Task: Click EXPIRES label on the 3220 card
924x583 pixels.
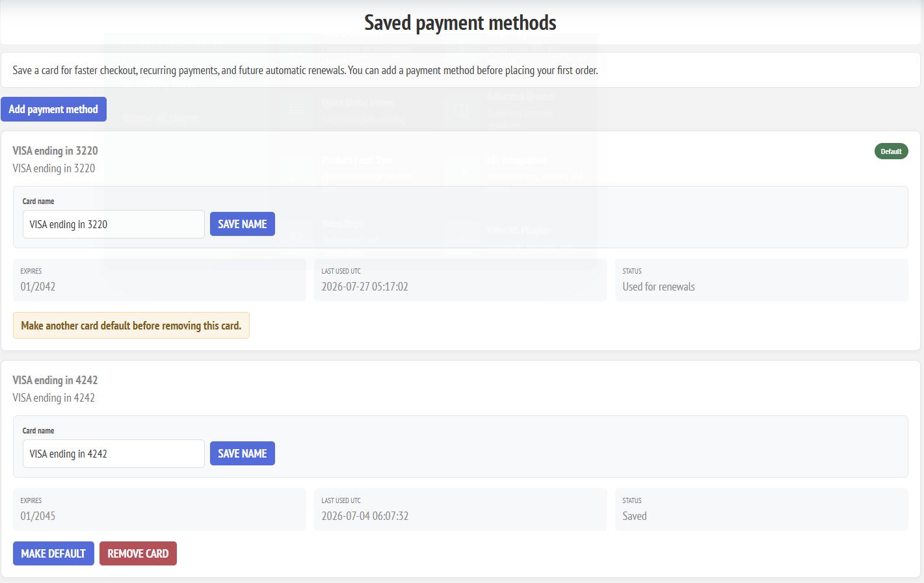Action: point(31,271)
